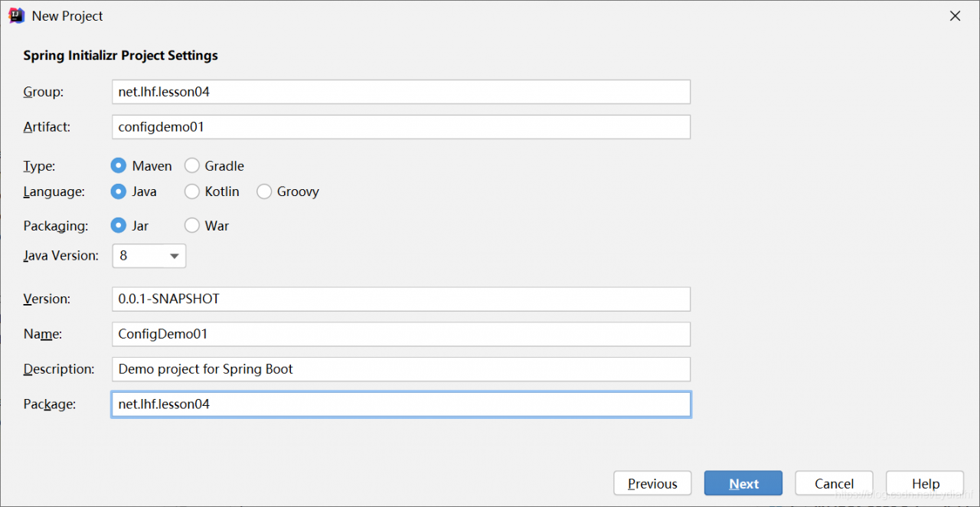Click the Package field net.lhf.lesson04
This screenshot has height=507, width=980.
[400, 404]
